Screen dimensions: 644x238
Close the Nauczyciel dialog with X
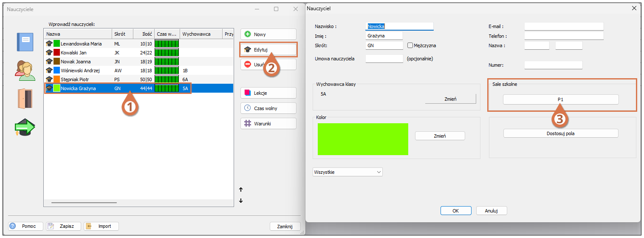pyautogui.click(x=634, y=8)
